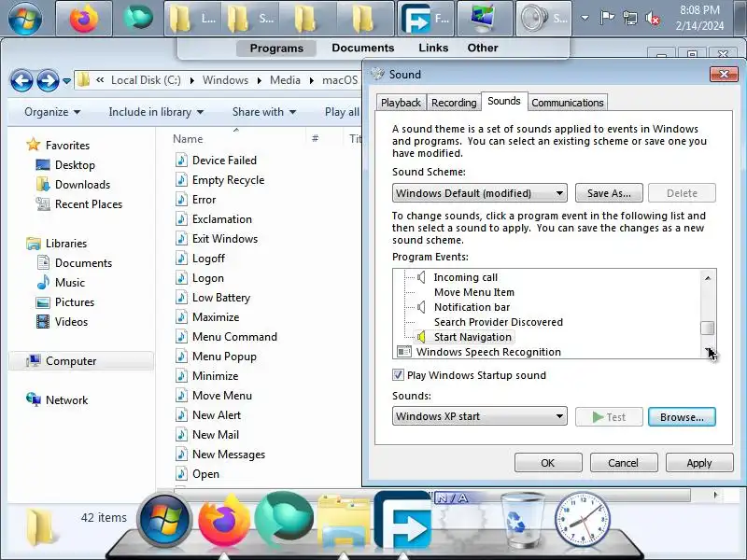Image resolution: width=747 pixels, height=560 pixels.
Task: Click Program Events scroll up arrow
Action: coord(708,277)
